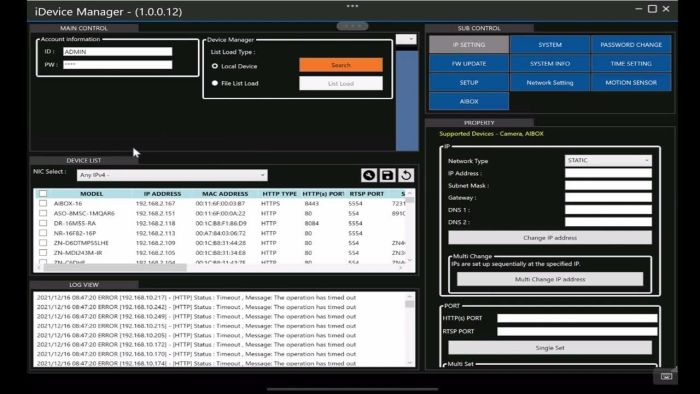Open the TIME SETTING tab
700x394 pixels.
coord(631,63)
